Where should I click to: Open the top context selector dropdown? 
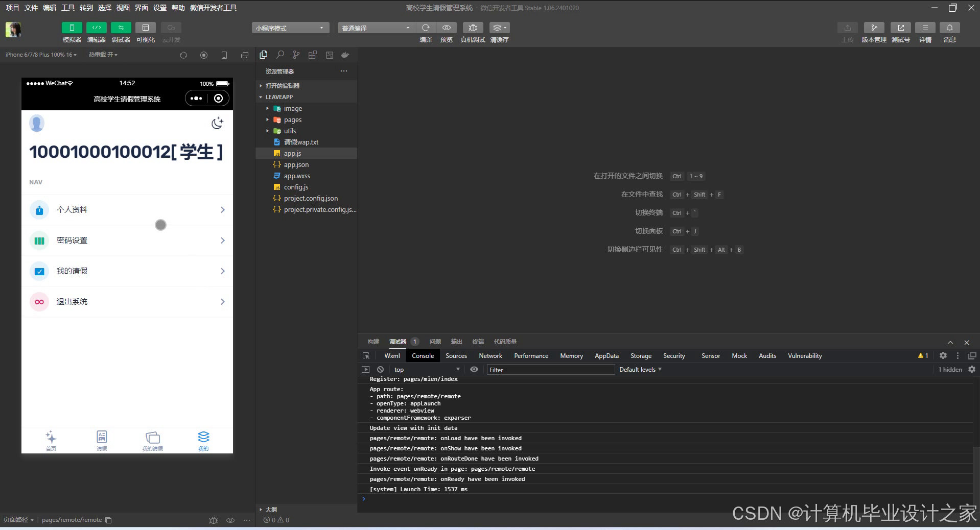click(x=427, y=370)
